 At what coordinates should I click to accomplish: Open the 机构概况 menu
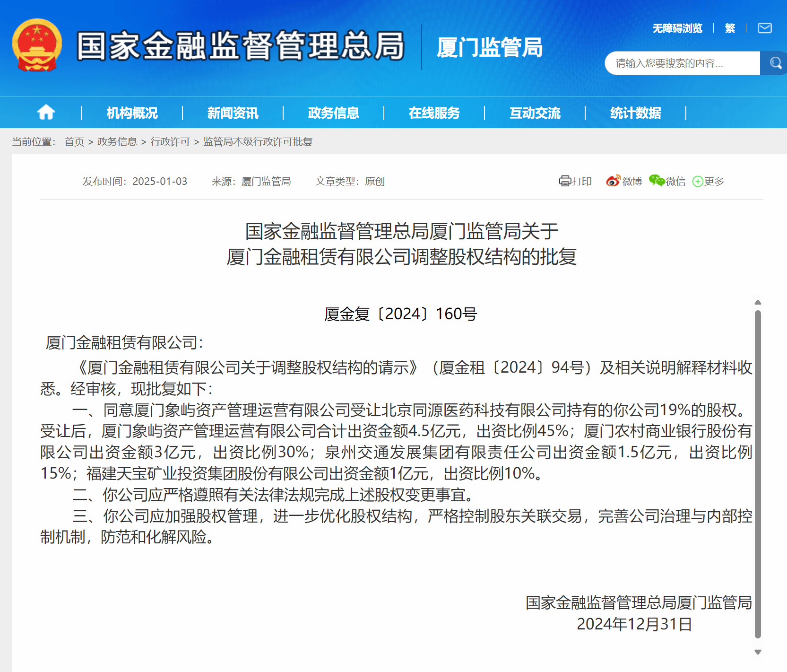(132, 113)
